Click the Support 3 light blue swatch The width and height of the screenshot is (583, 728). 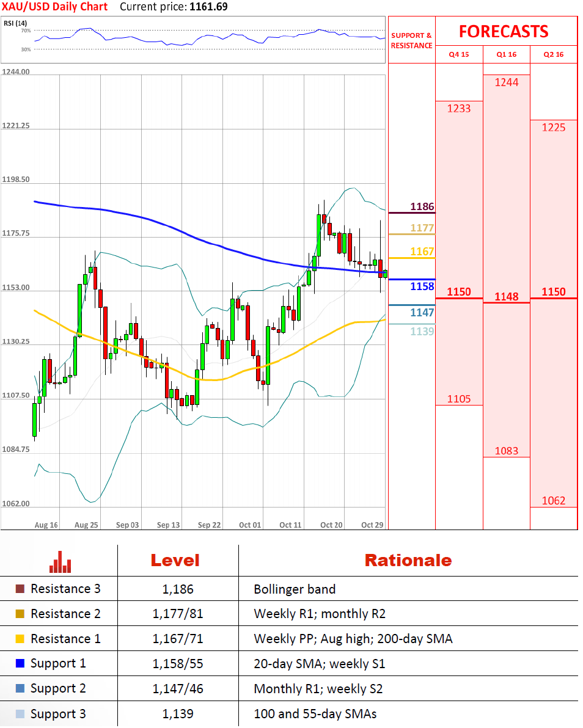[20, 714]
